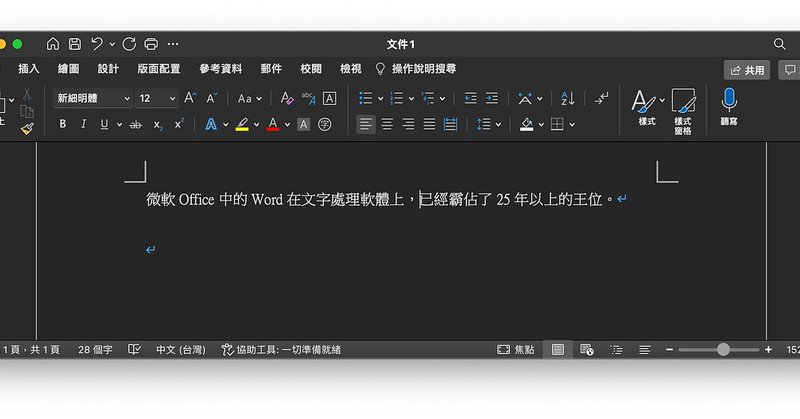Open the 設計 tab
Viewport: 800px width, 419px height.
(108, 68)
